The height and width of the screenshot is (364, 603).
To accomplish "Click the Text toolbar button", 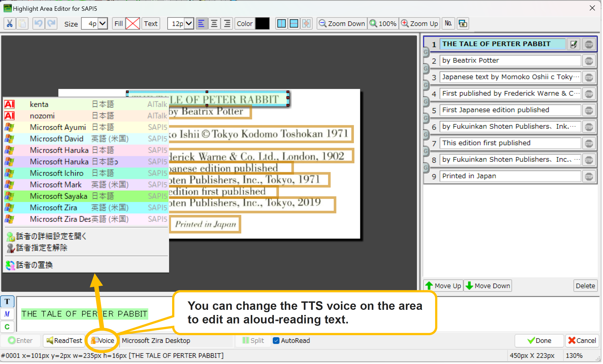I will coord(151,24).
